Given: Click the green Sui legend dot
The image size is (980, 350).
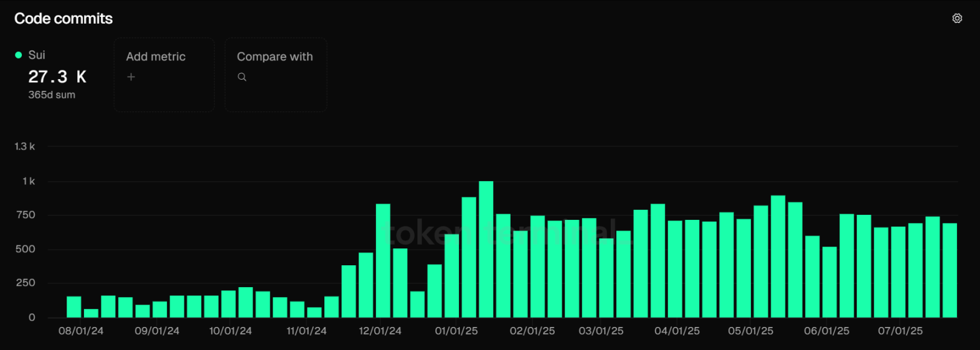Looking at the screenshot, I should (19, 55).
